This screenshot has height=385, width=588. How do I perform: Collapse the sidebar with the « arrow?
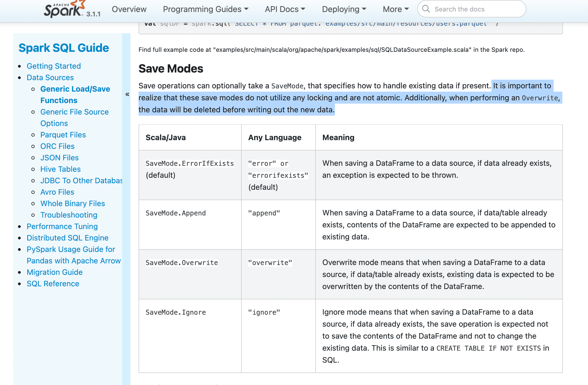pos(127,94)
